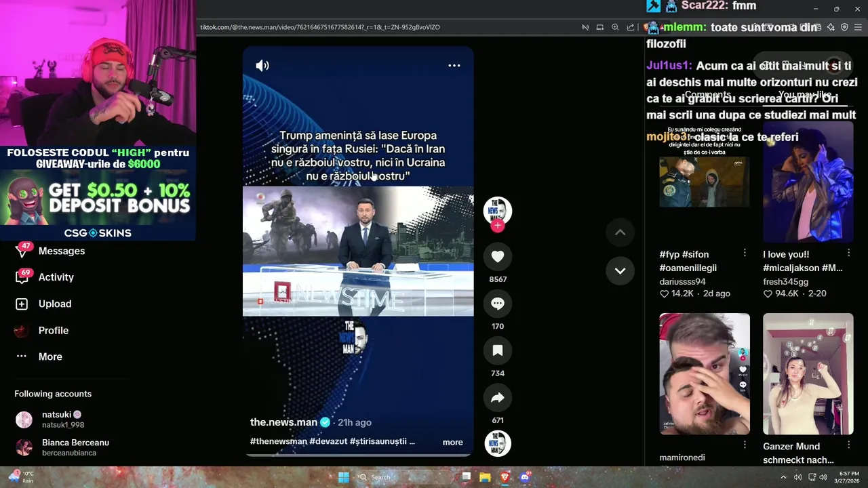868x488 pixels.
Task: Focus the tiktok.com URL address bar
Action: click(320, 27)
